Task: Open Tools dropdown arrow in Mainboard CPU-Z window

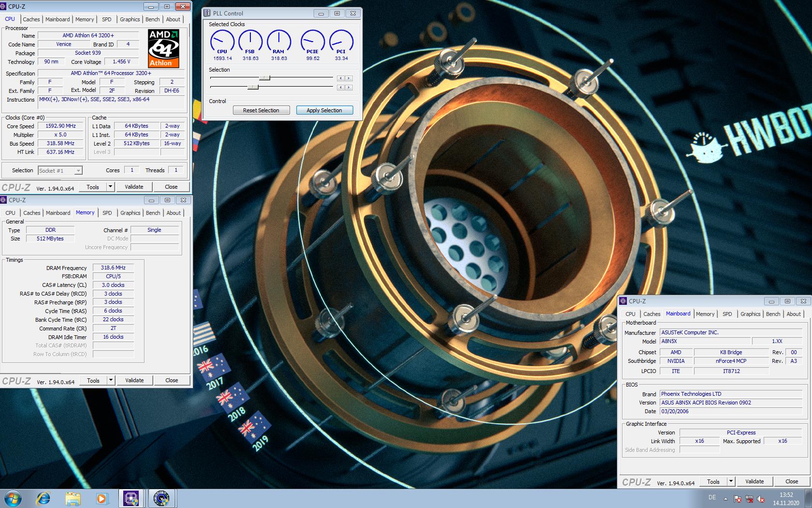Action: click(731, 481)
